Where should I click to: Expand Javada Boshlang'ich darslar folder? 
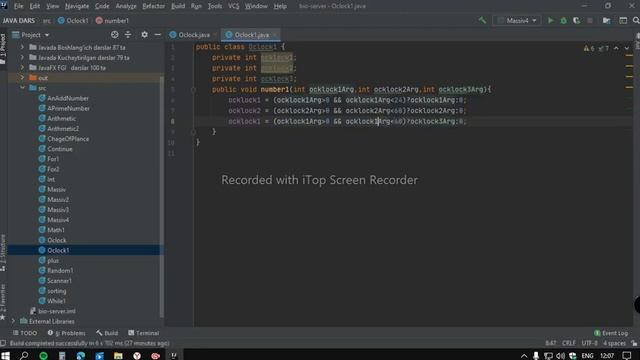(x=22, y=47)
